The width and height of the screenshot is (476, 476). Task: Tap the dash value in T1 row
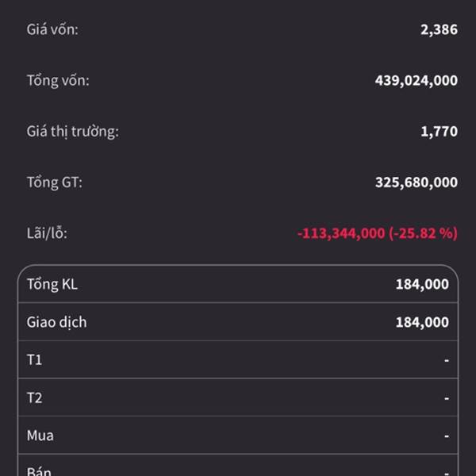click(x=447, y=360)
